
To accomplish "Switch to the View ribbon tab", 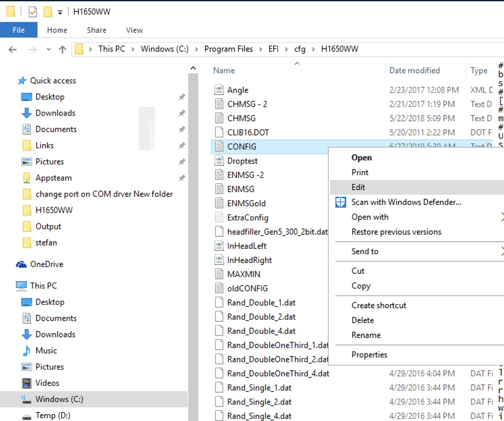I will point(134,30).
